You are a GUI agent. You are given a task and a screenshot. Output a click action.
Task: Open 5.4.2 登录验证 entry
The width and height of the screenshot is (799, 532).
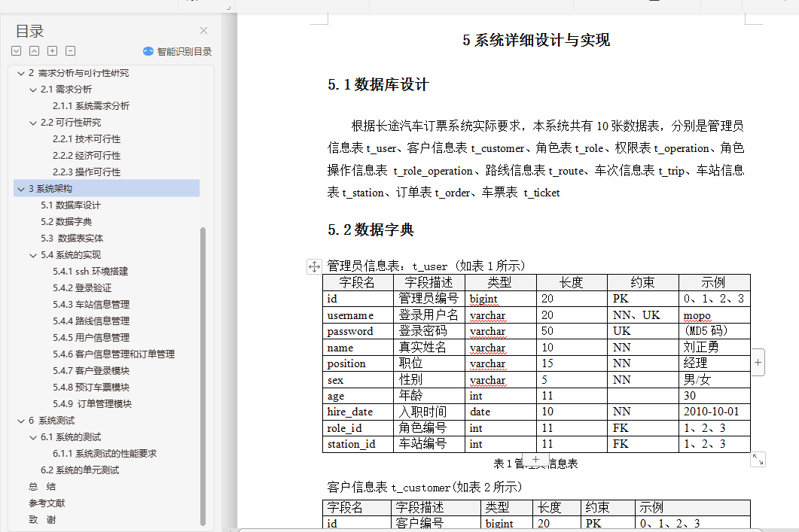(x=82, y=288)
